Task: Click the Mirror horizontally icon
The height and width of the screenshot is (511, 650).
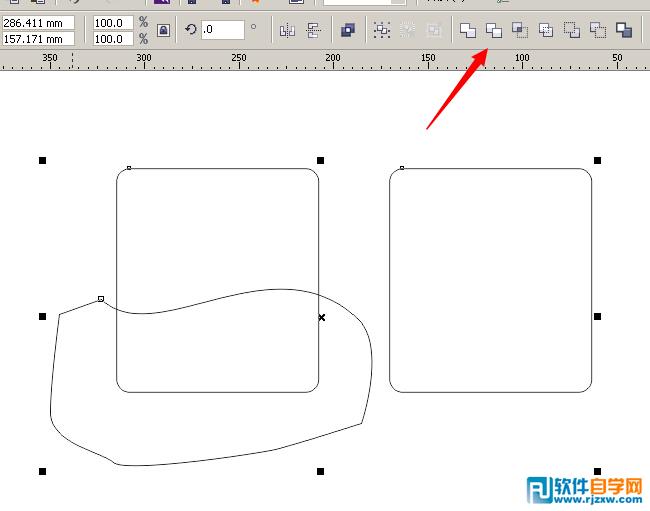Action: 287,30
